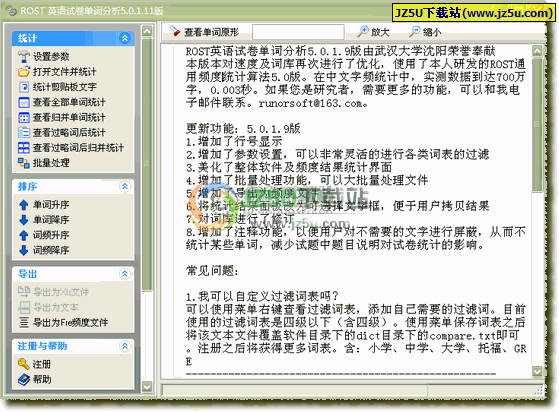Click the 导出为Xls文件 icon

[24, 292]
